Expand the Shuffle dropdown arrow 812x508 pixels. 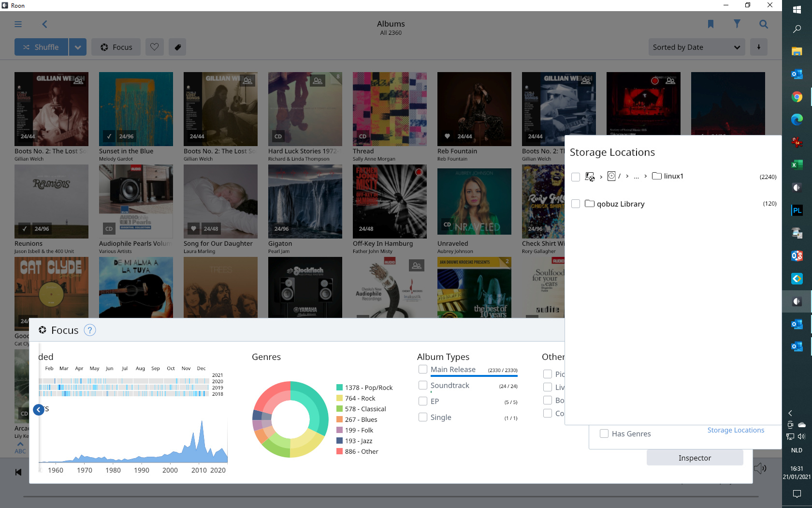78,47
